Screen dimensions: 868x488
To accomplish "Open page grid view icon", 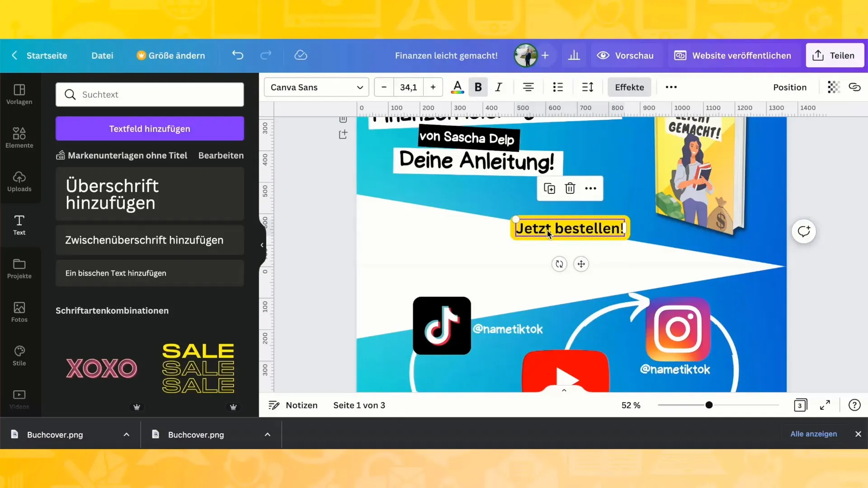I will tap(800, 405).
